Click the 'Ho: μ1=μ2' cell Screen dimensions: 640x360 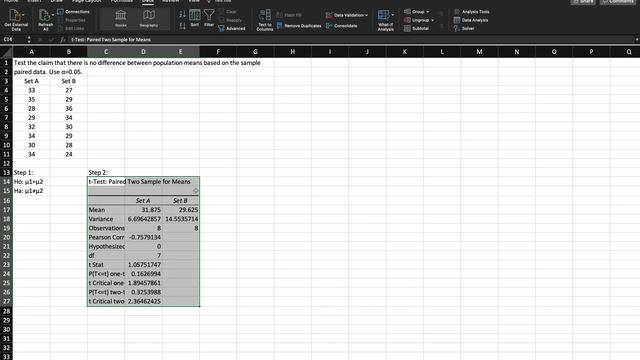coord(31,182)
